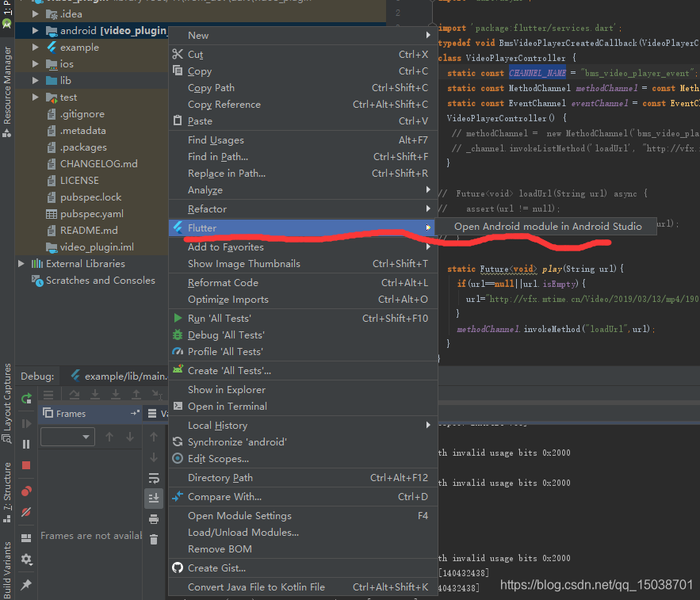Viewport: 700px width, 600px height.
Task: Click the Print console icon
Action: [154, 518]
